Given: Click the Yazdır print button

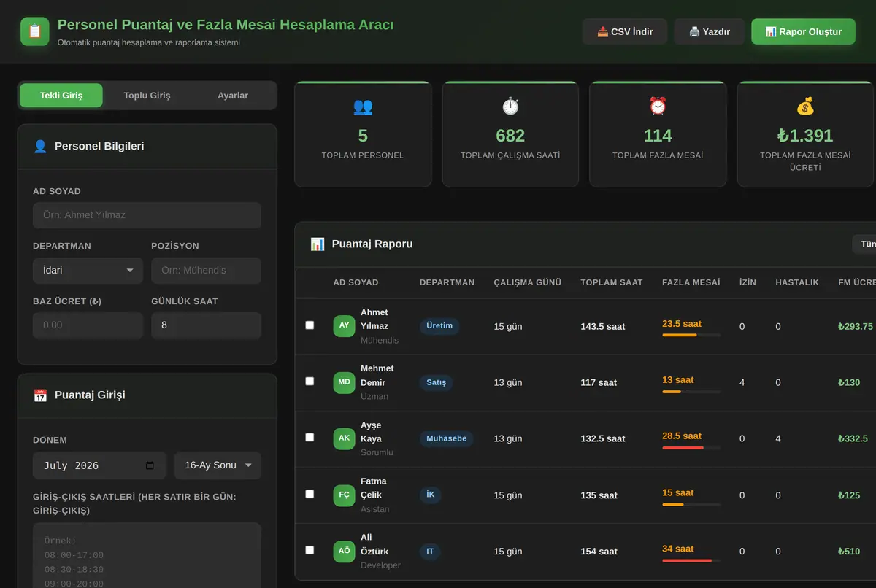Looking at the screenshot, I should coord(710,32).
